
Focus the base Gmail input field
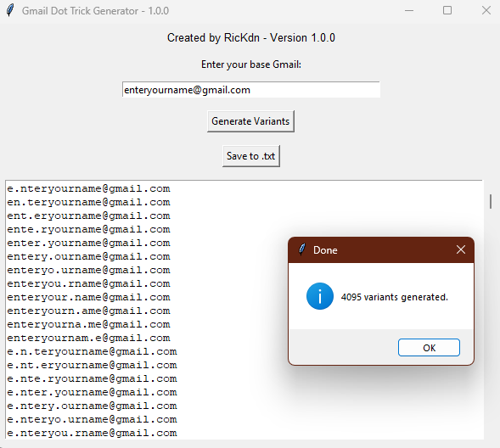251,90
